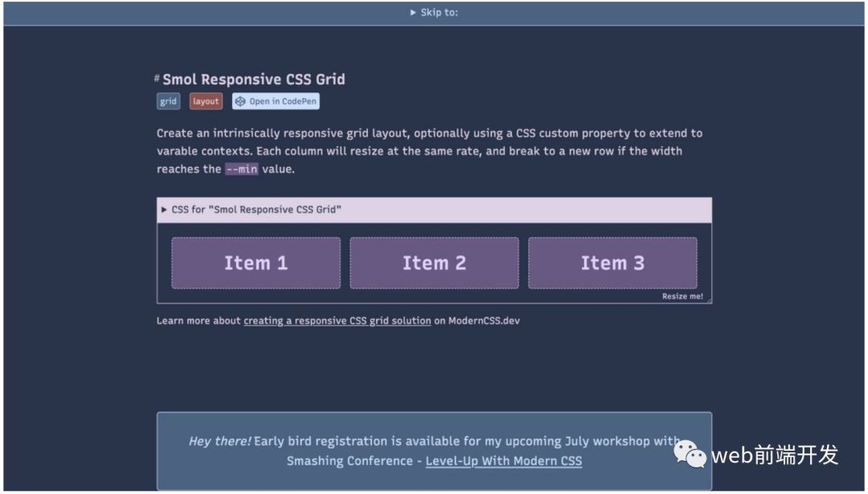This screenshot has height=494, width=868.
Task: Click the resize handle at the demo corner
Action: [x=708, y=300]
